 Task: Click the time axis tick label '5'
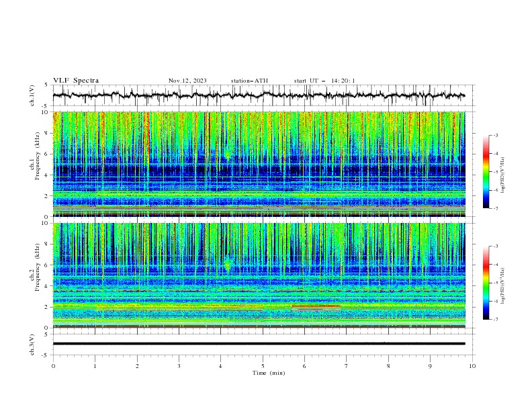pos(263,366)
